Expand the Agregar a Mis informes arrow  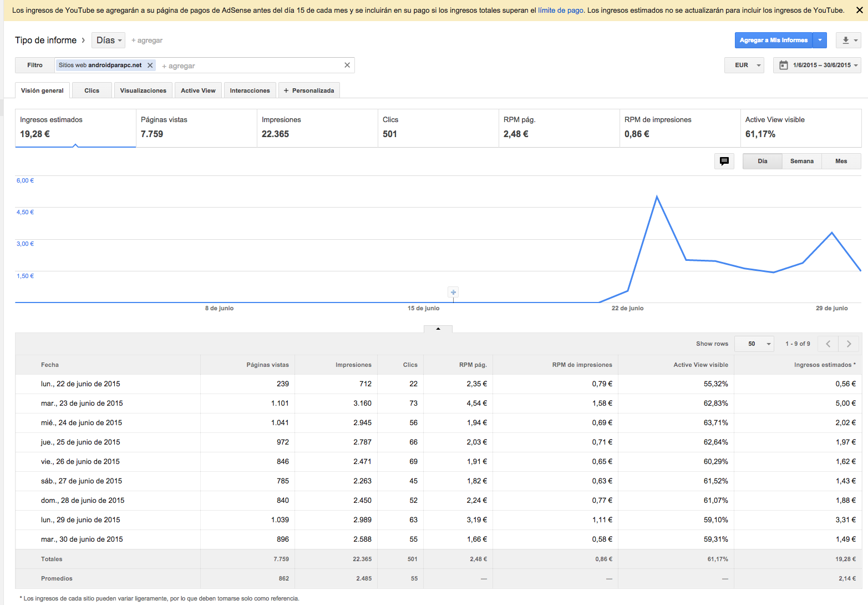(x=820, y=40)
